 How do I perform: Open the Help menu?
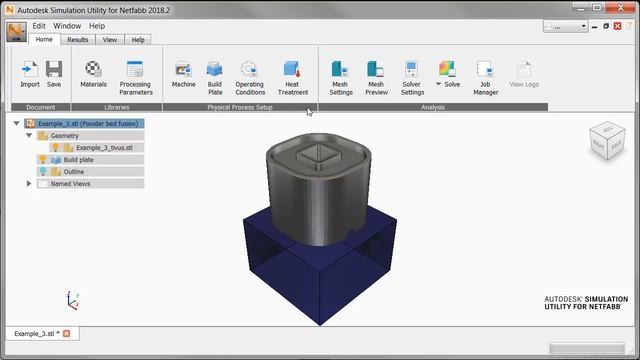97,26
